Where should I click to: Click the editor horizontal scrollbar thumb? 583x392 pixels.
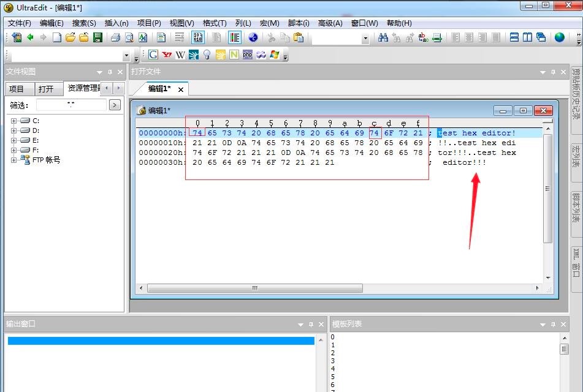click(254, 288)
